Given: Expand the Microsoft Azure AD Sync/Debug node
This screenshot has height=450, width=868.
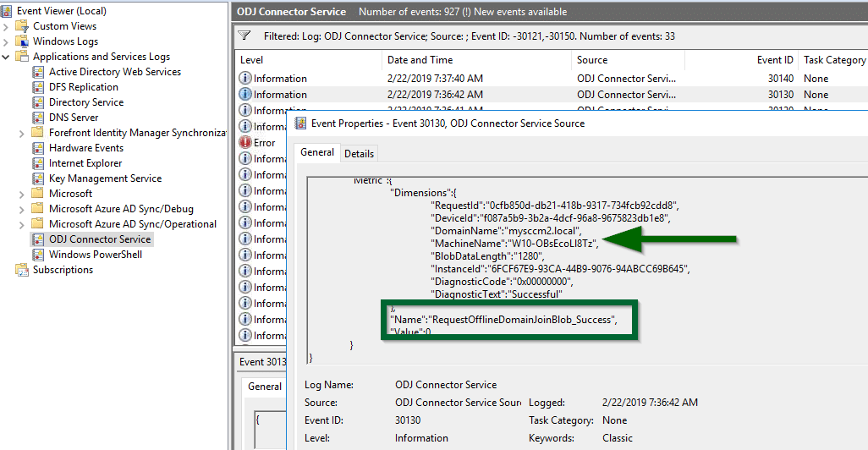Looking at the screenshot, I should pos(22,209).
